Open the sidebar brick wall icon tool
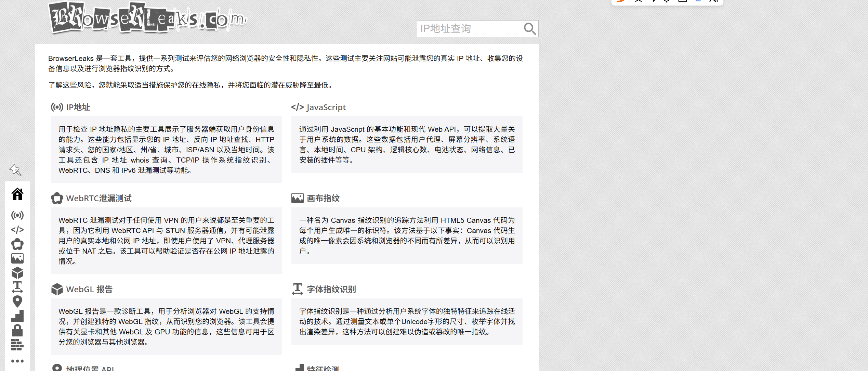The height and width of the screenshot is (371, 868). point(17,345)
